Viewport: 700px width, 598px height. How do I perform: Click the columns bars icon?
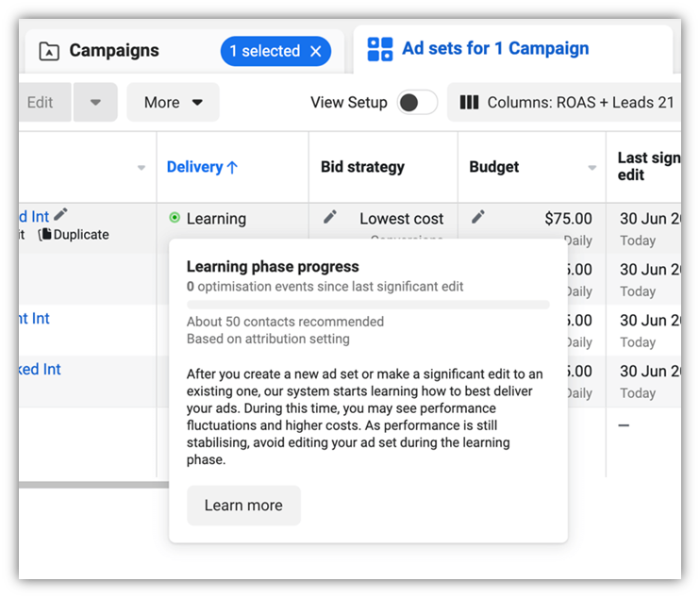click(469, 102)
